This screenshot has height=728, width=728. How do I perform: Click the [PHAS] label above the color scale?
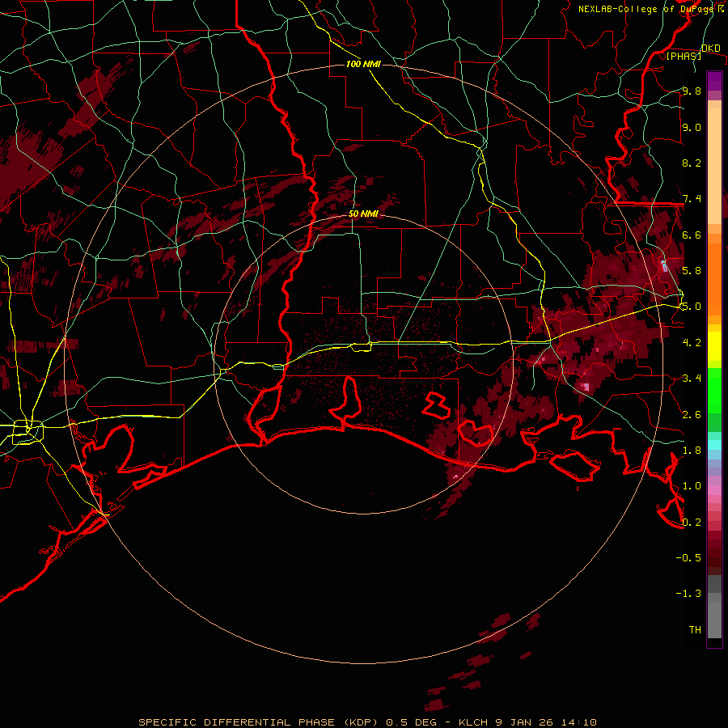coord(684,57)
